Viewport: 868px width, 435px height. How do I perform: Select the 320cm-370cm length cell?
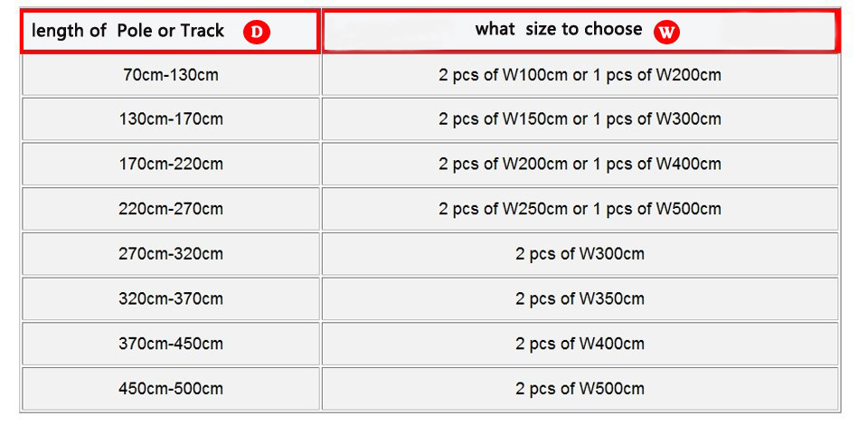171,298
